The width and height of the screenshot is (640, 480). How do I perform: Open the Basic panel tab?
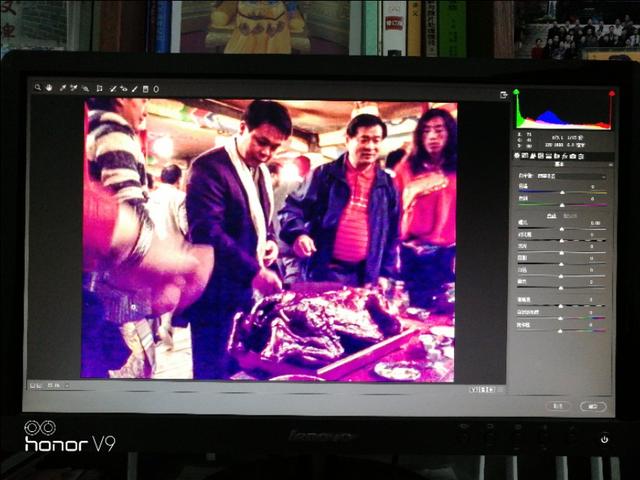517,156
